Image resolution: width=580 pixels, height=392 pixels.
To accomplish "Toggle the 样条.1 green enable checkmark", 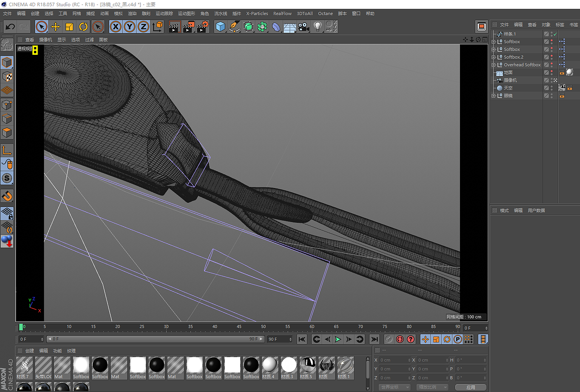I will [x=555, y=34].
